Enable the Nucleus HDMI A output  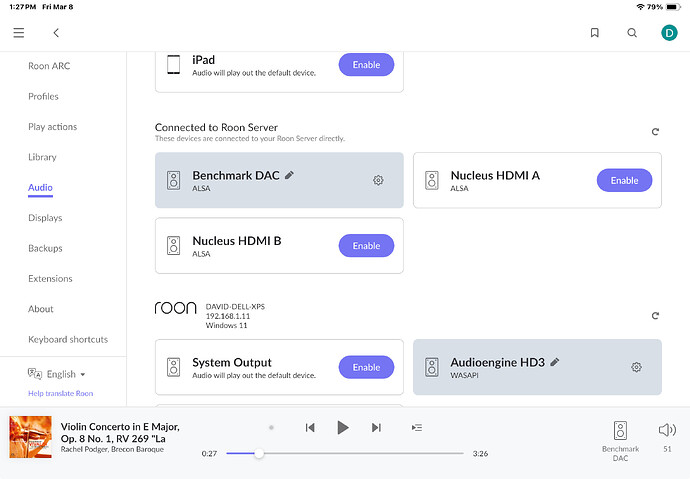click(624, 180)
